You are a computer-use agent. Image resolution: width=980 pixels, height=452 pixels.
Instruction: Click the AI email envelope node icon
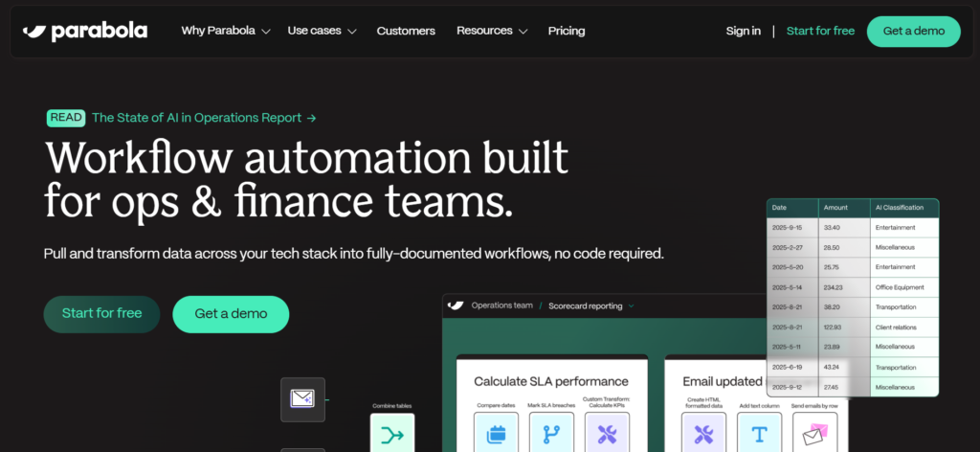(302, 399)
